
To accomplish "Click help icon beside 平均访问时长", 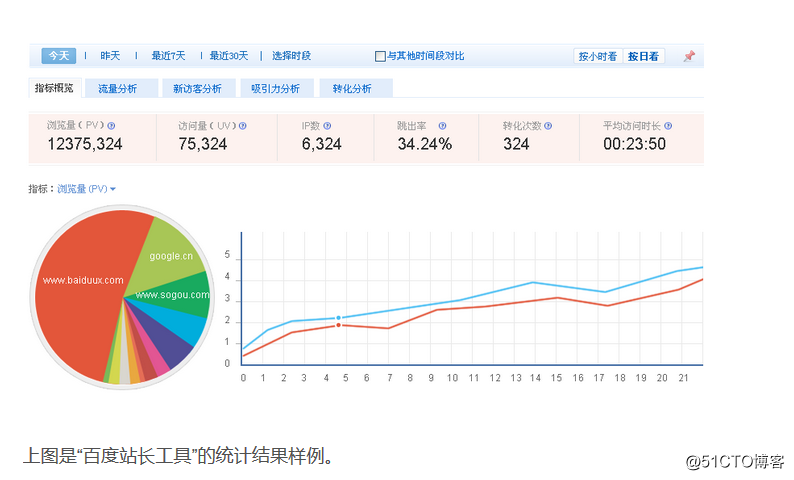I will point(668,126).
